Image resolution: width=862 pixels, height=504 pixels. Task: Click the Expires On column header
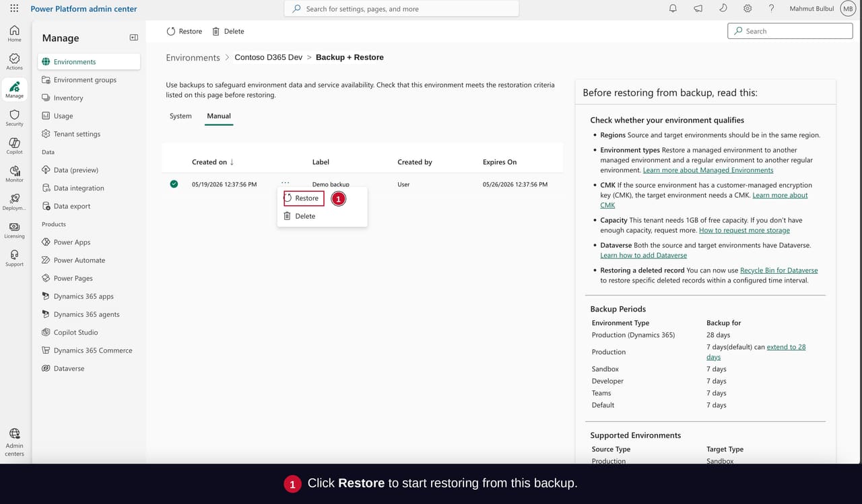500,162
